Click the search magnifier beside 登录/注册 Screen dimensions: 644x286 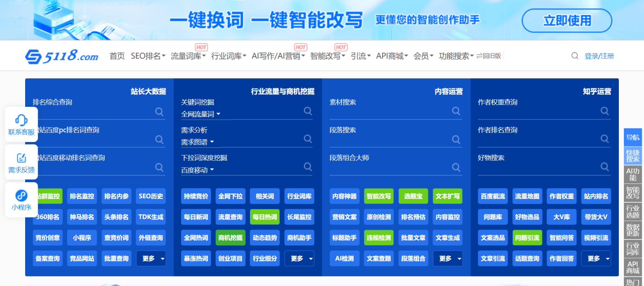click(574, 55)
